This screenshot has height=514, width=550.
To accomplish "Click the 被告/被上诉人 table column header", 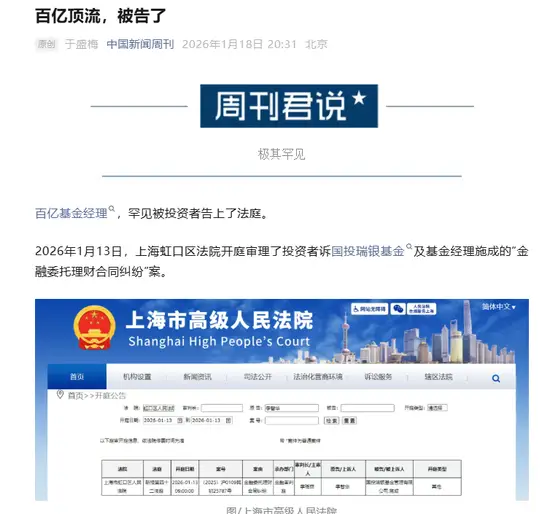I will point(389,469).
